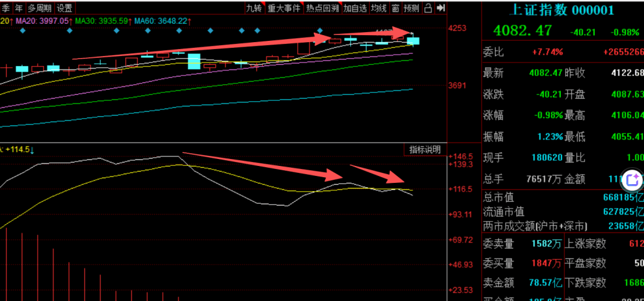644x301 pixels.
Task: Click the collapse-panel arrow icon
Action: click(441, 8)
